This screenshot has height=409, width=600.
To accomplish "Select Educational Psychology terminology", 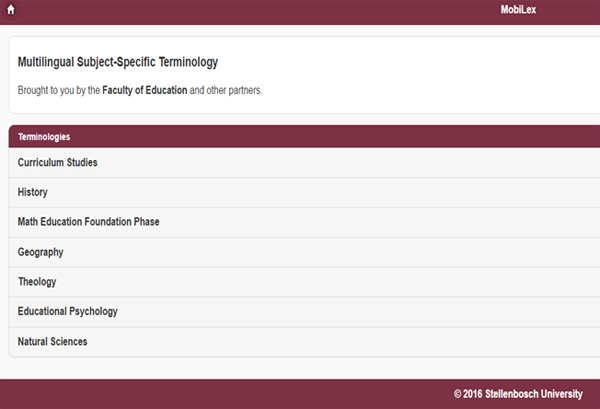I will [68, 312].
